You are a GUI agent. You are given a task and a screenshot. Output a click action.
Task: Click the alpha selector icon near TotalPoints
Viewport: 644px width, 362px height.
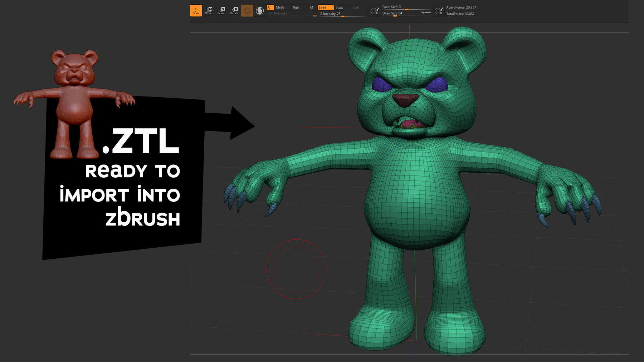click(x=438, y=11)
